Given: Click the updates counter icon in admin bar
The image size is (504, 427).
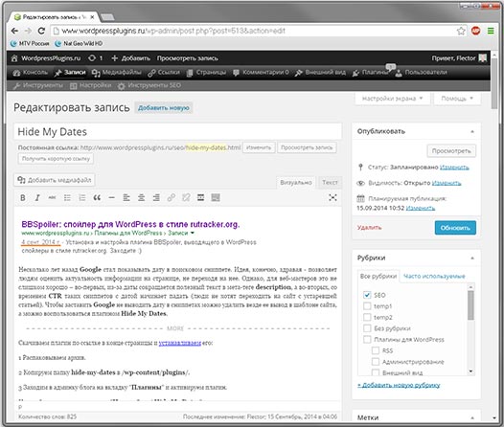Looking at the screenshot, I should [96, 58].
